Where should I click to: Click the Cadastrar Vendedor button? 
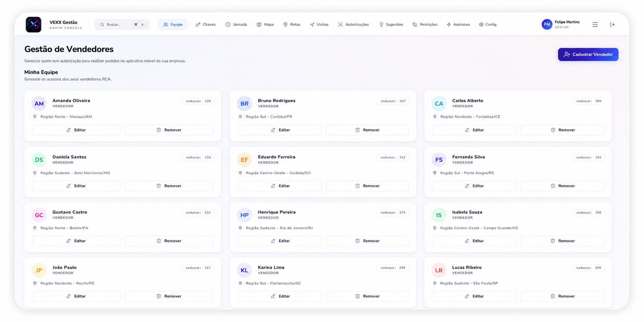(588, 54)
